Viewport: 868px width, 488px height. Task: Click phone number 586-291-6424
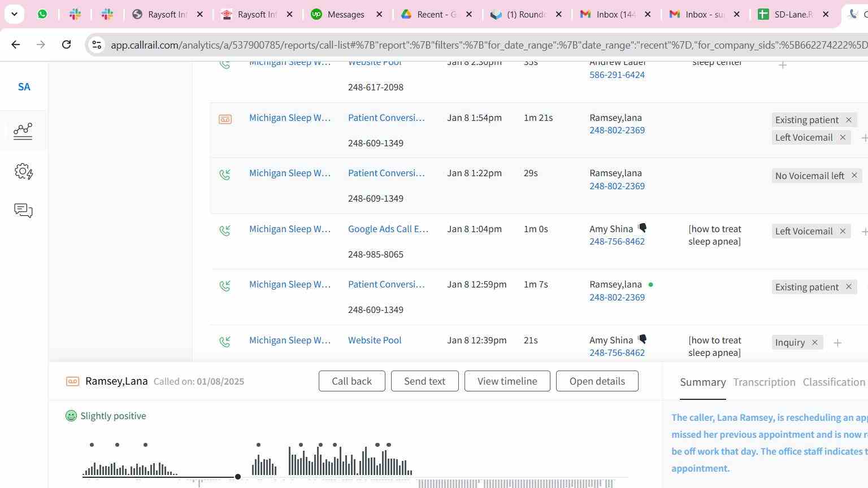(617, 75)
